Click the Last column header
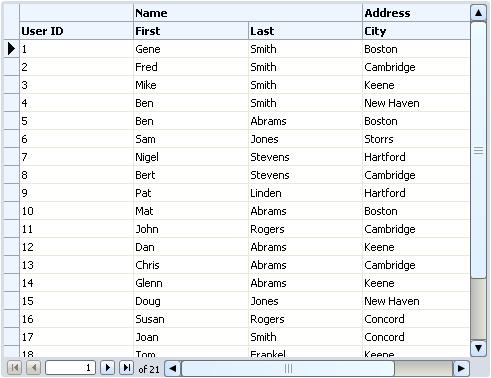This screenshot has height=378, width=491. pyautogui.click(x=305, y=31)
